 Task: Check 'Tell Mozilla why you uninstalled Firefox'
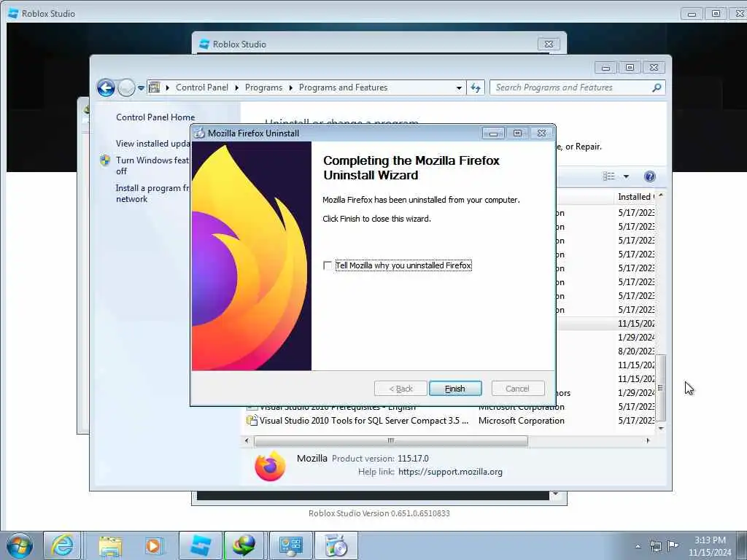(328, 265)
